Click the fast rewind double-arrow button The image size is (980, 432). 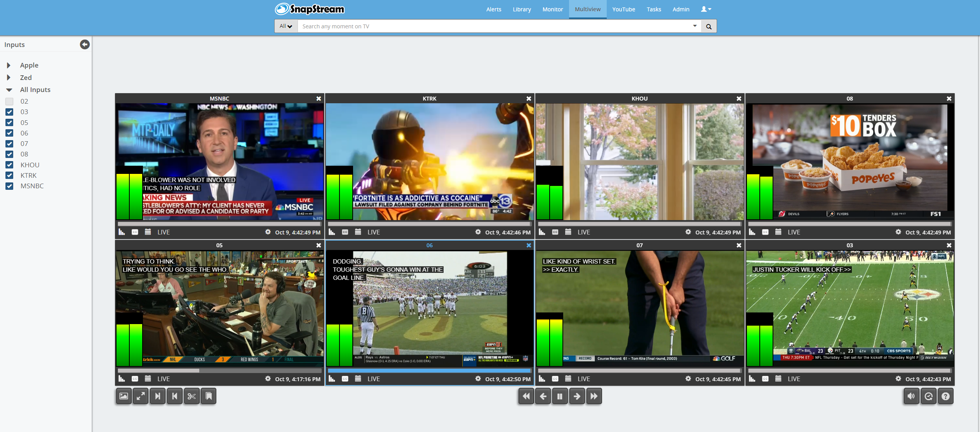[526, 396]
